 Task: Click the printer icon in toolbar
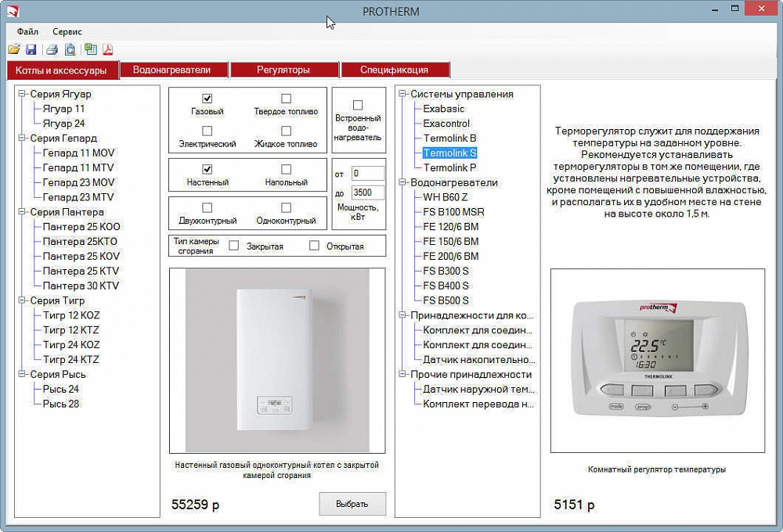point(52,50)
